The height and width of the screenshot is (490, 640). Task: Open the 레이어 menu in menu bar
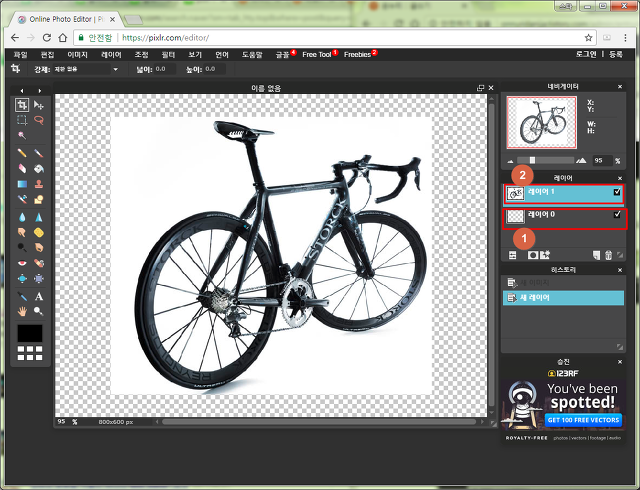pos(111,55)
